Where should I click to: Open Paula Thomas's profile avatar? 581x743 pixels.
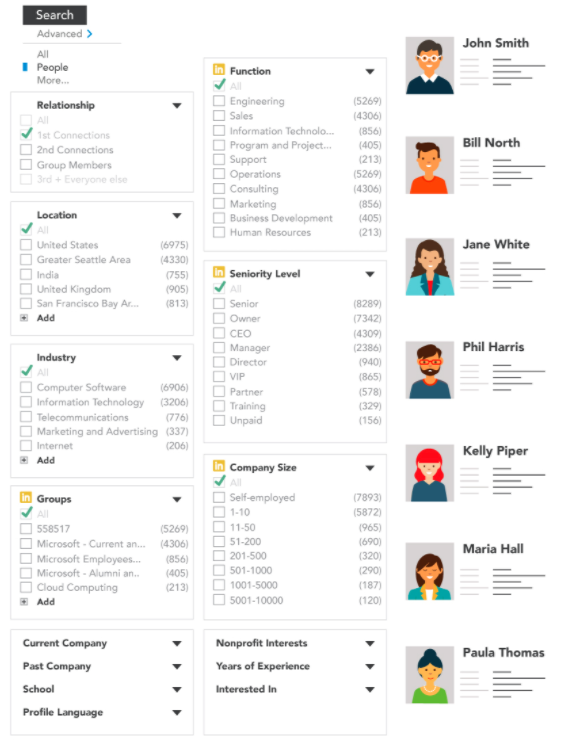click(x=429, y=675)
